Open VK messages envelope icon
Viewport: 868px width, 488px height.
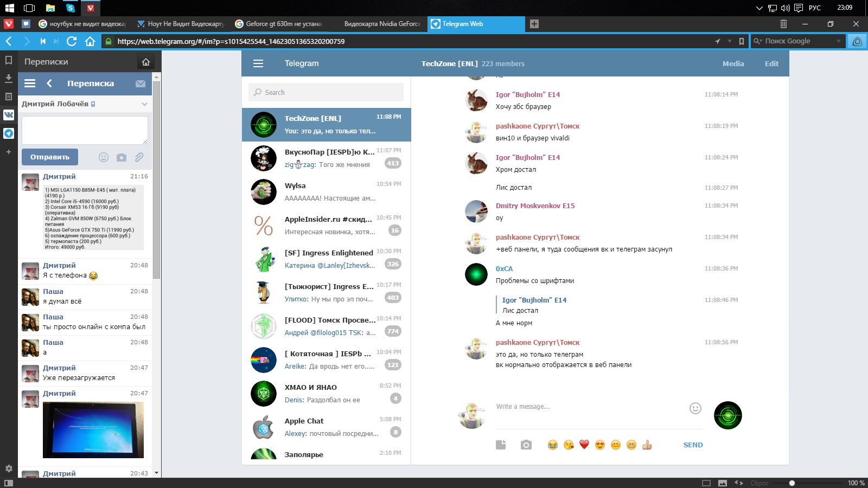pyautogui.click(x=141, y=84)
